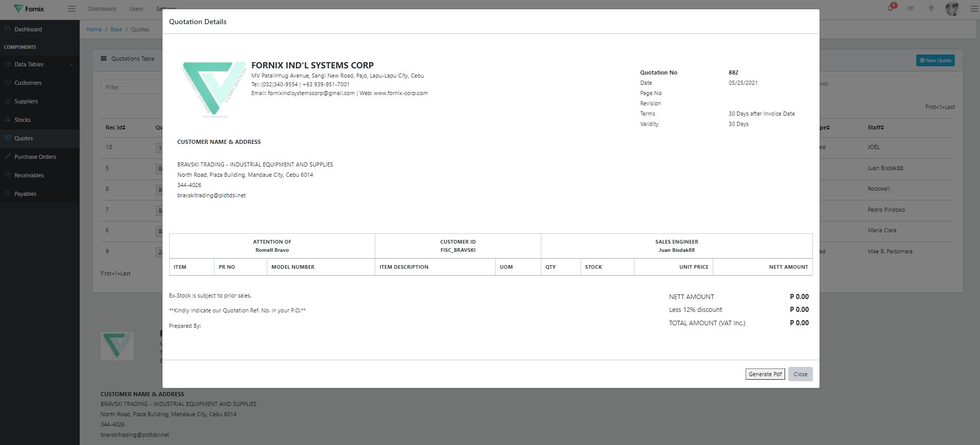The image size is (980, 445).
Task: Go to Purchase Orders in sidebar
Action: 35,157
